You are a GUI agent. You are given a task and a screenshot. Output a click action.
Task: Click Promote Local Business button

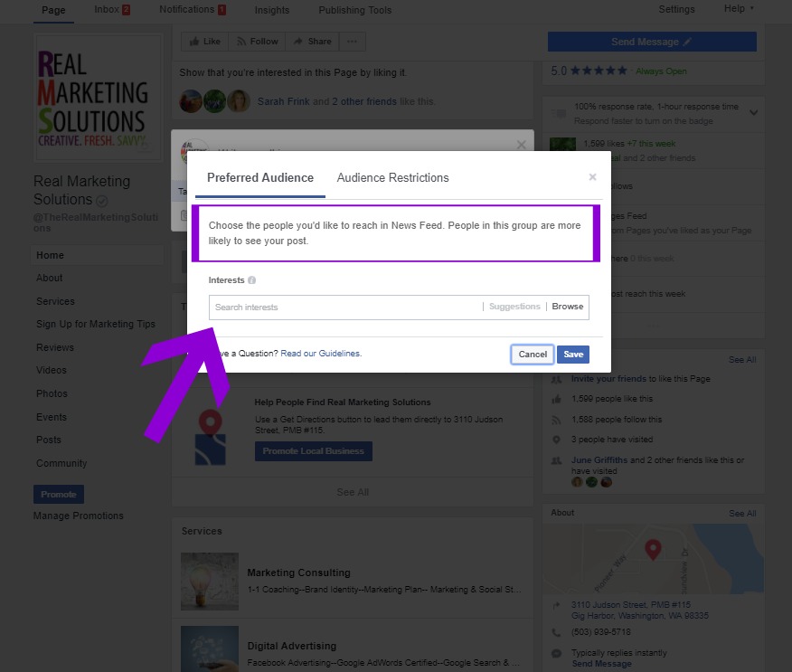coord(313,451)
